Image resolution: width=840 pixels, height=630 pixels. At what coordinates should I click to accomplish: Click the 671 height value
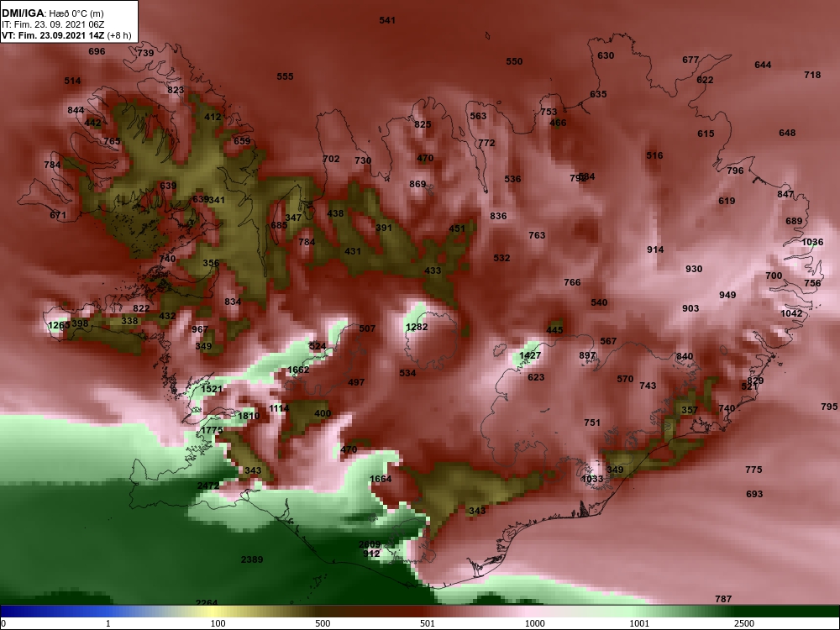tap(58, 215)
